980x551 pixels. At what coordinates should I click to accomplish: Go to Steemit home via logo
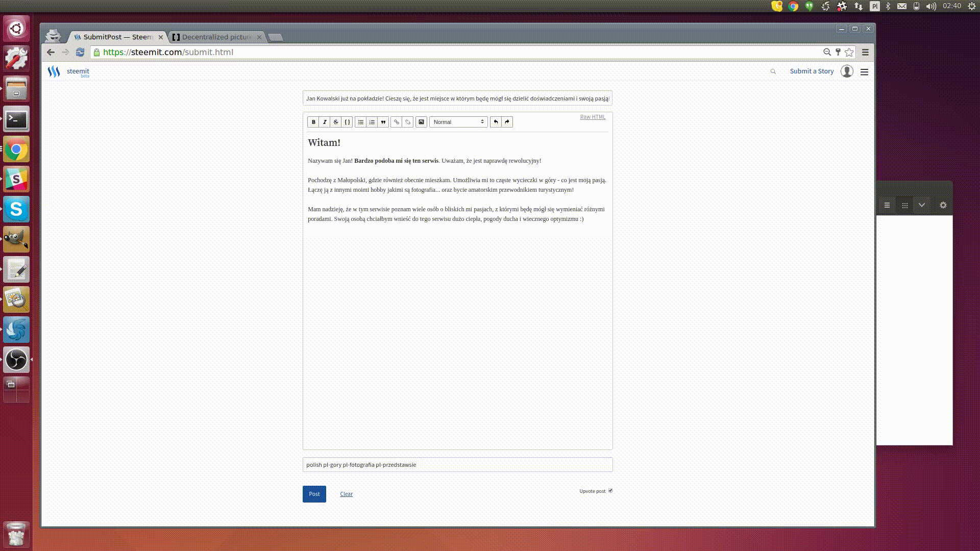[x=68, y=72]
